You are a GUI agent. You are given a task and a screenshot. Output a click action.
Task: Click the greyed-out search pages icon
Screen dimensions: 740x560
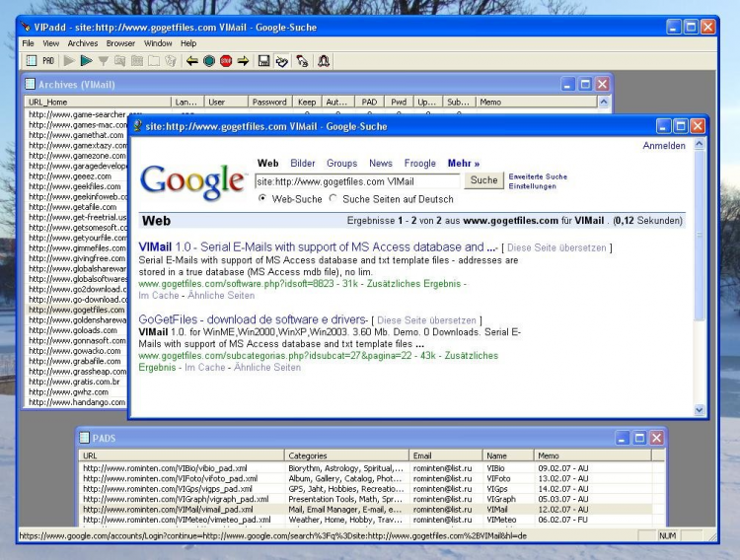[x=119, y=61]
